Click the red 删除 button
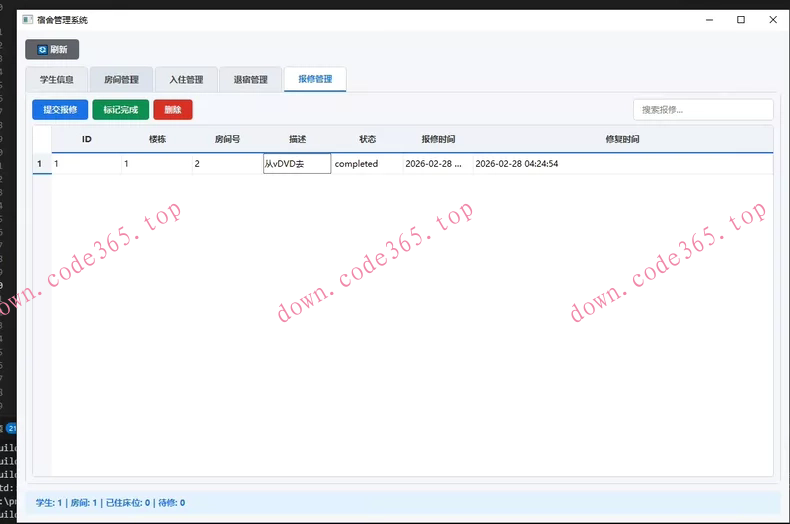The height and width of the screenshot is (524, 790). [x=173, y=109]
